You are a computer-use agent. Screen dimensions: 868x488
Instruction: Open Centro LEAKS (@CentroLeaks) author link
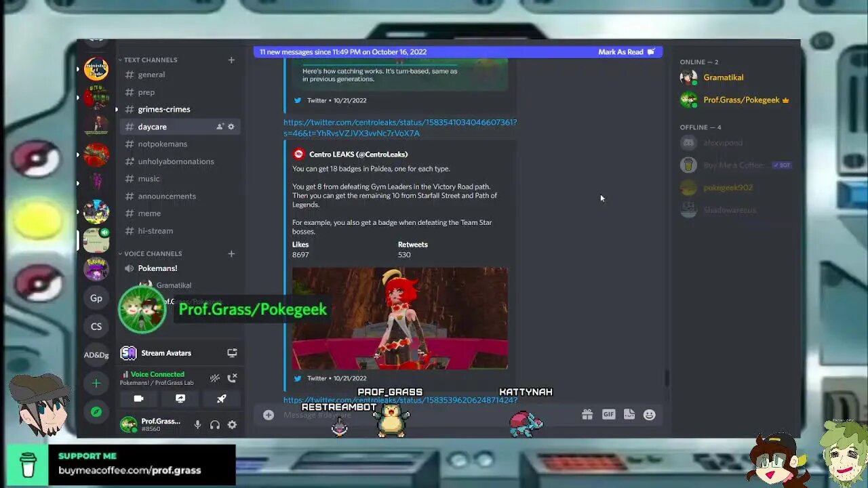pos(358,154)
